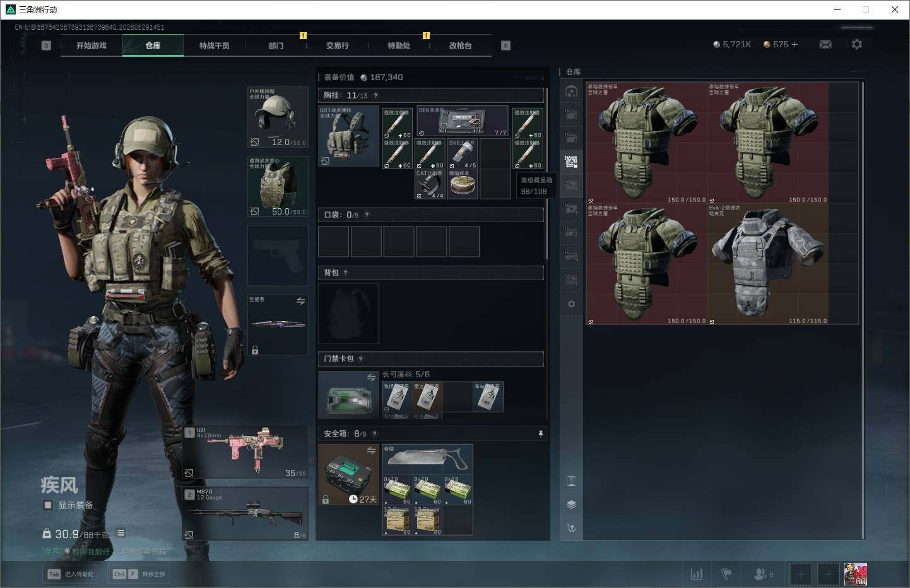Open the 开始游戏 tab
910x588 pixels.
(92, 45)
